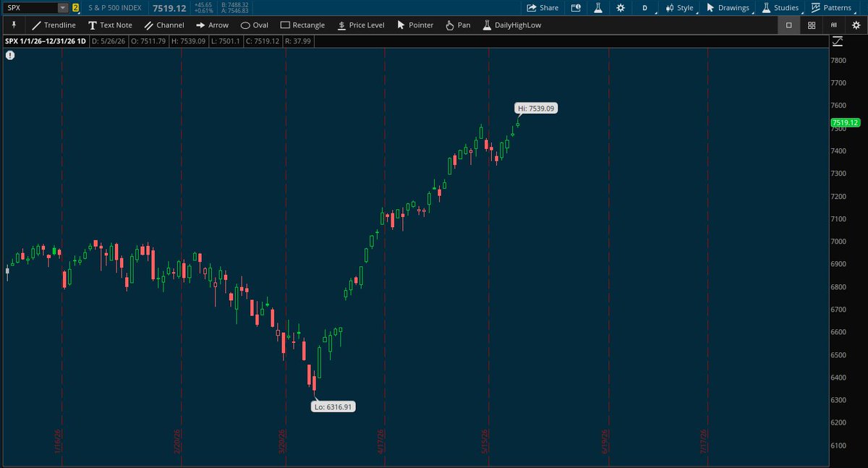Screen dimensions: 868x468
Task: Click the 4/17/26 expiration date marker
Action: [380, 441]
